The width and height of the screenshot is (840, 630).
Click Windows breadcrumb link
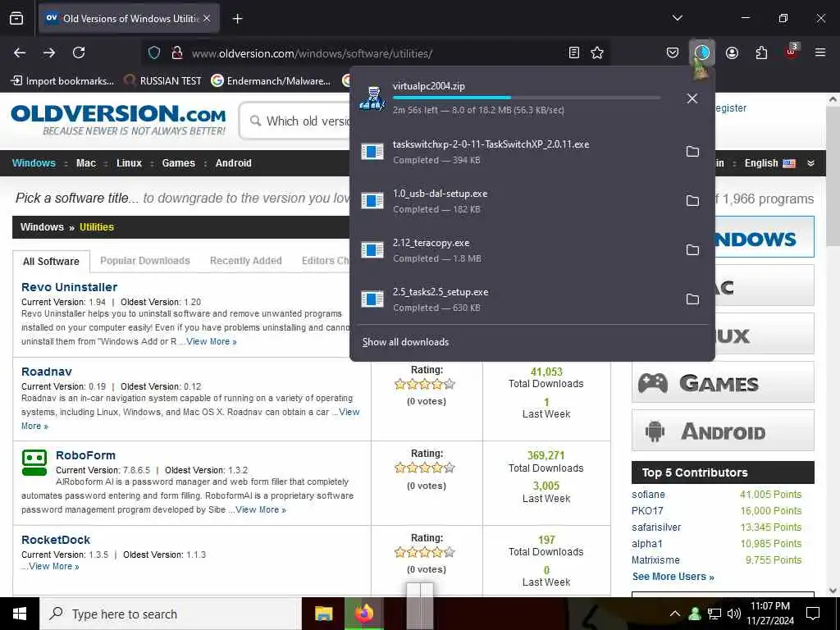42,227
